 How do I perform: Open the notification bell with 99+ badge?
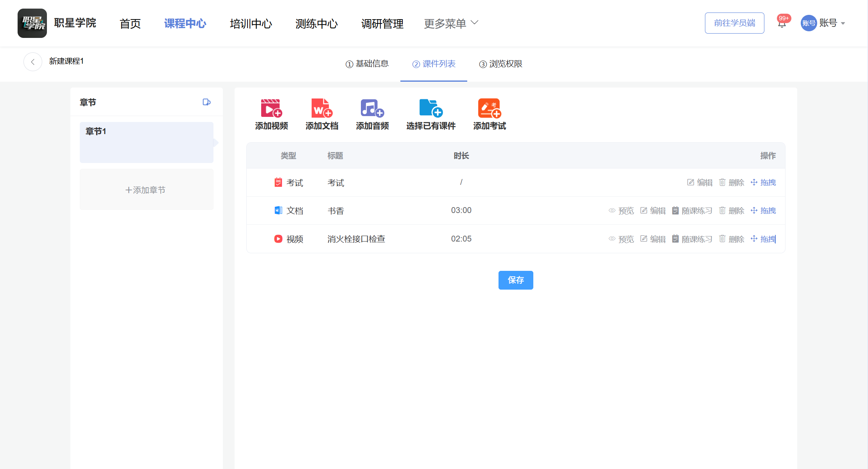pos(782,23)
